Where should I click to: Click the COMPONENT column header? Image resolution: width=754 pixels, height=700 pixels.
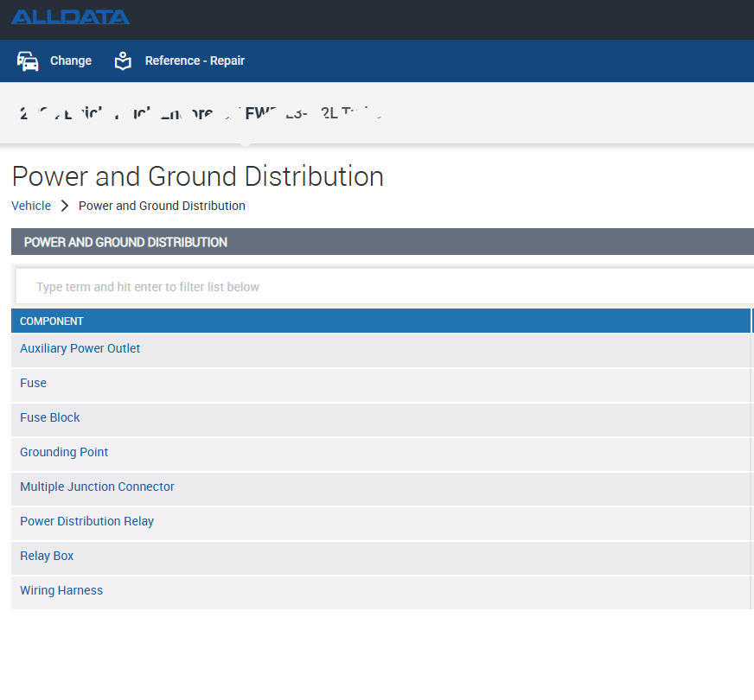[x=380, y=321]
